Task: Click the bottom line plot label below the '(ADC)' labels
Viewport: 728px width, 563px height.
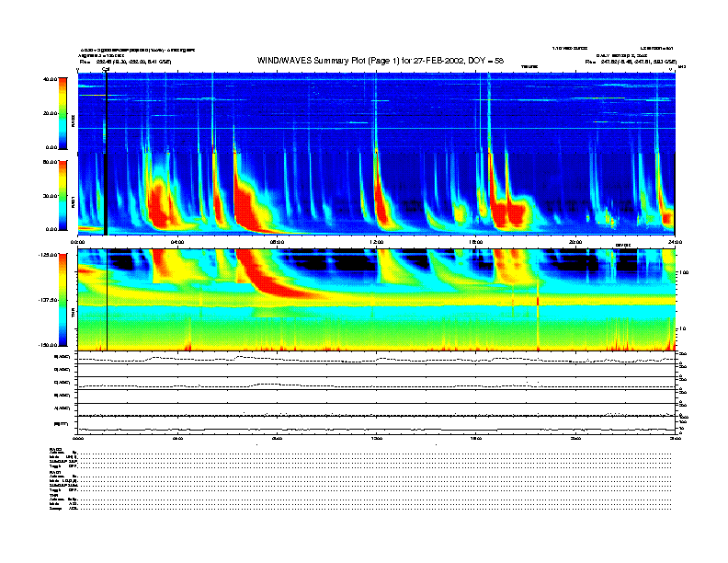Action: [62, 424]
